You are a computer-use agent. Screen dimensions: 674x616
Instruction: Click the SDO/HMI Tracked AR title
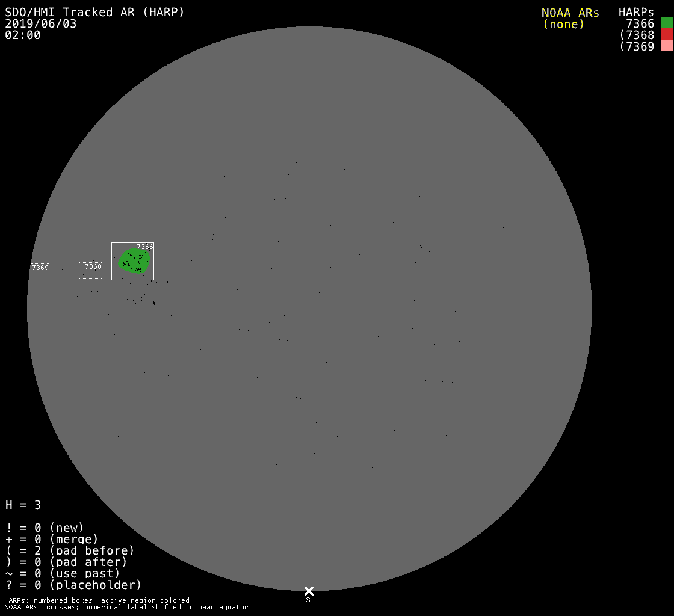click(94, 13)
